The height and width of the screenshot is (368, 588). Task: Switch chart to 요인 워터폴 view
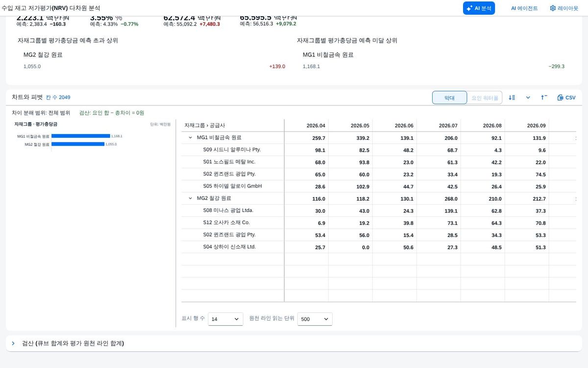[485, 98]
